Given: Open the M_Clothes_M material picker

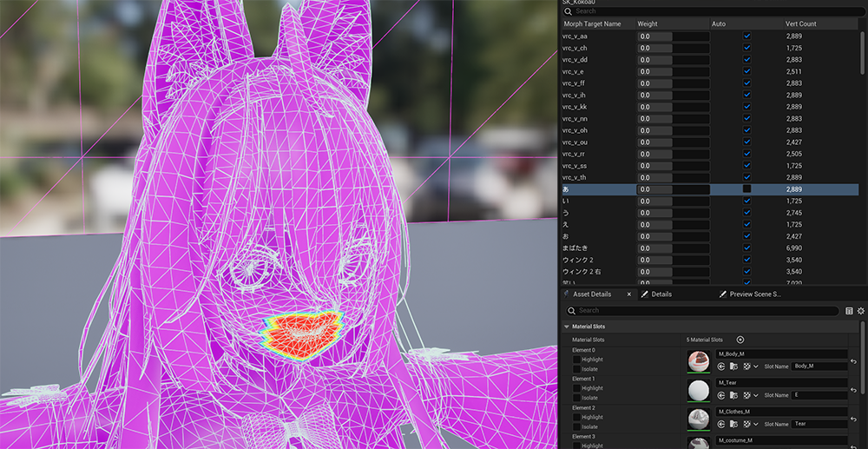Looking at the screenshot, I should pyautogui.click(x=782, y=412).
